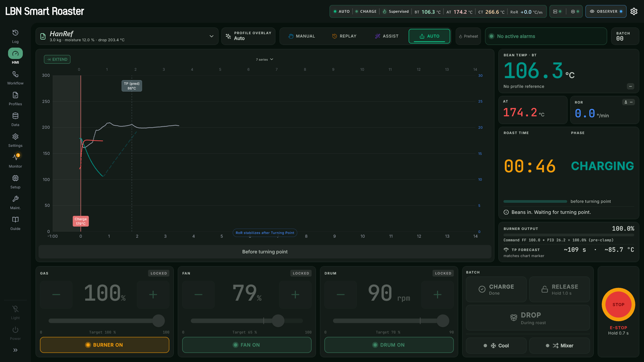Select the AUTO mode tab
644x362 pixels.
(x=429, y=36)
